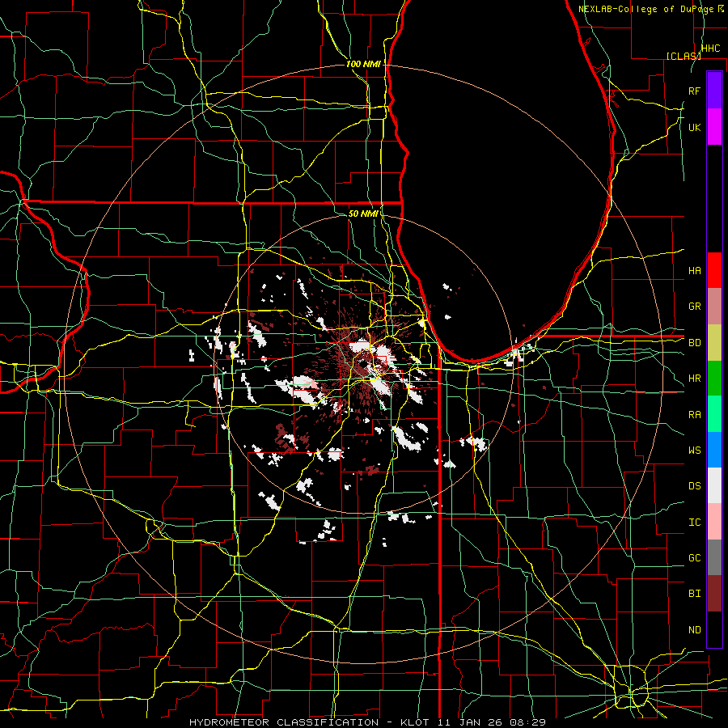Click the 08:29 timestamp
The image size is (728, 728).
(527, 722)
